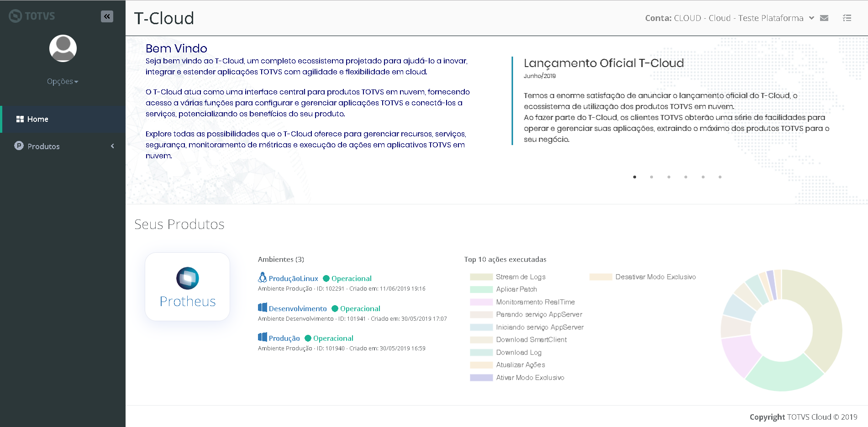Click green status dot of Desenvolvimento
This screenshot has height=427, width=868.
[x=335, y=309]
